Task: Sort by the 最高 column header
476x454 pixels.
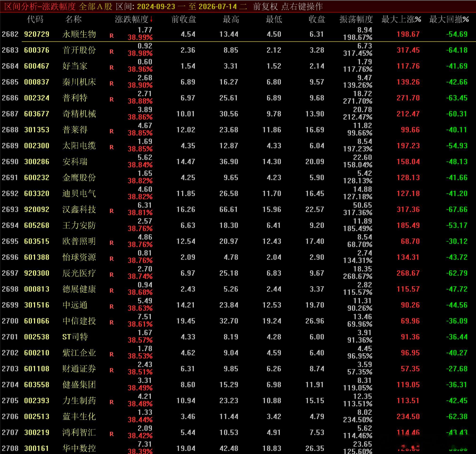Action: 231,19
